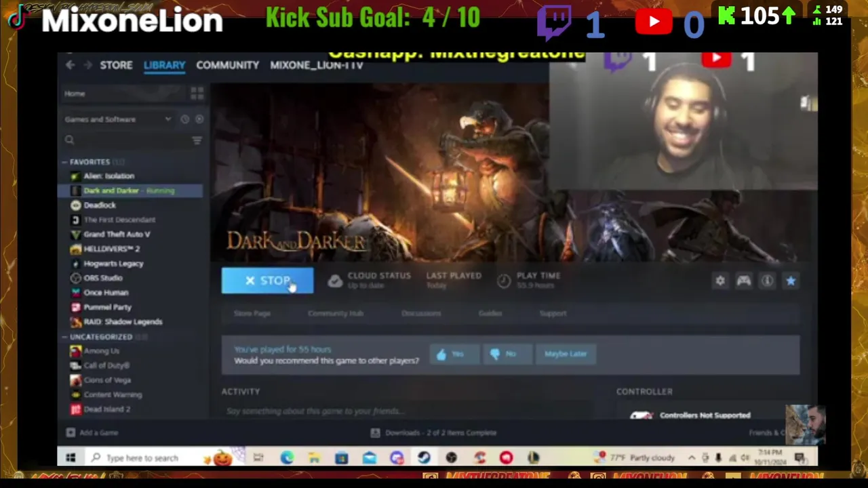The image size is (868, 488).
Task: Switch to collections grid view icon
Action: point(197,93)
